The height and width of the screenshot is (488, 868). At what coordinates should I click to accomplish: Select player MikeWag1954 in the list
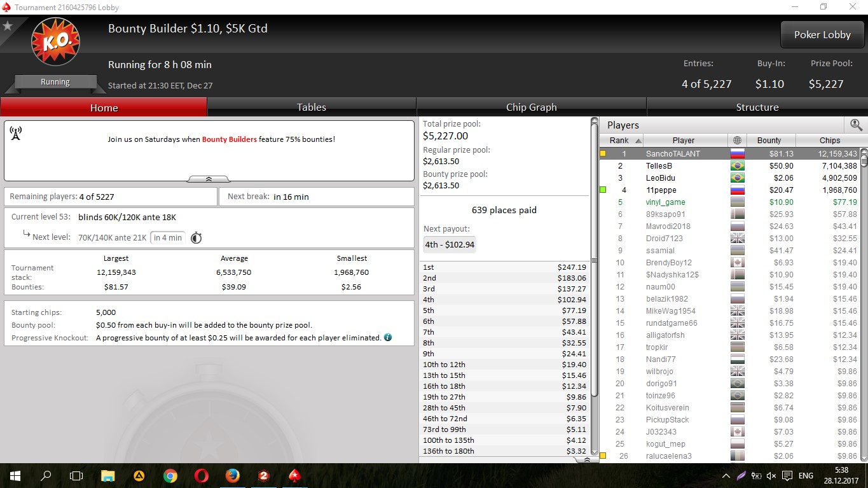click(730, 310)
